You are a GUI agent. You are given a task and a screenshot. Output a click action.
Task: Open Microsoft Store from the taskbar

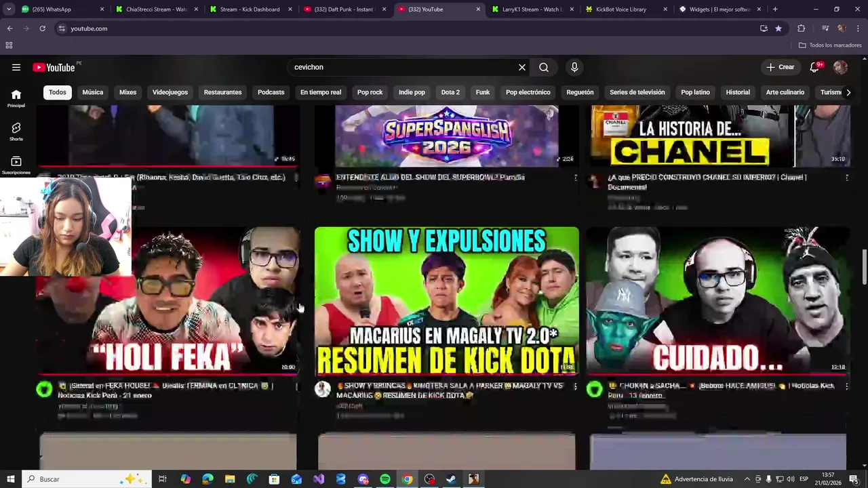(x=274, y=479)
